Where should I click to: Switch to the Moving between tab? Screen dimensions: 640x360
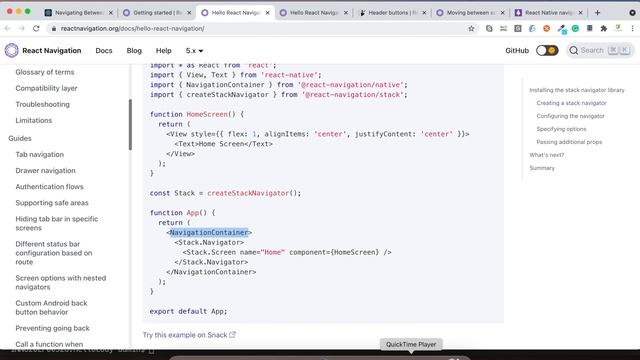(470, 13)
